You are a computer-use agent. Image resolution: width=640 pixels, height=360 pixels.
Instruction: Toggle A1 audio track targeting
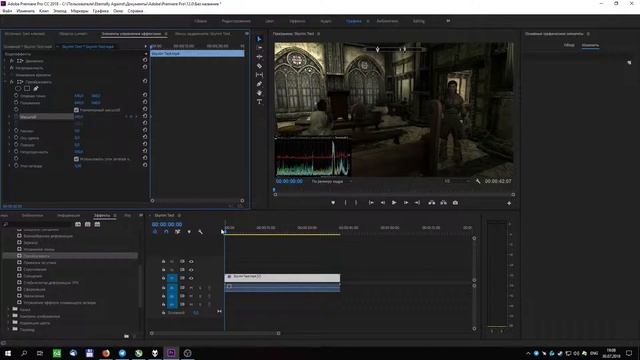[x=172, y=288]
